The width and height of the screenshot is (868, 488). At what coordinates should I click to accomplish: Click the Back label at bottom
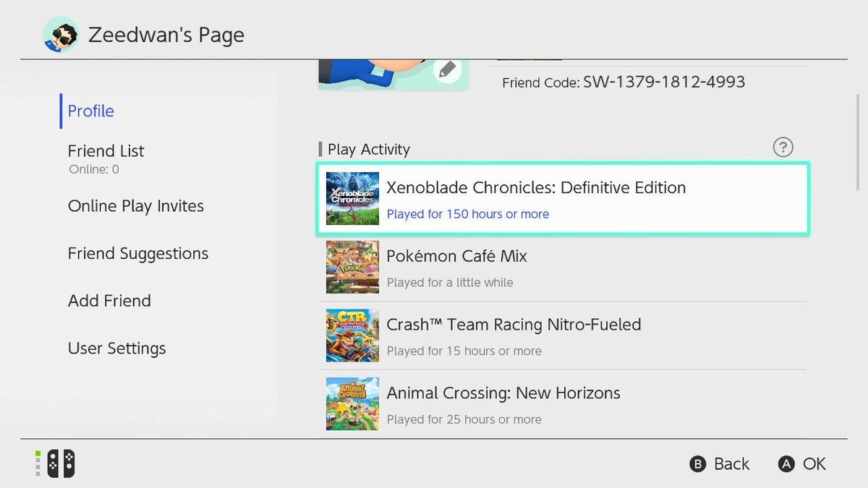pyautogui.click(x=732, y=464)
